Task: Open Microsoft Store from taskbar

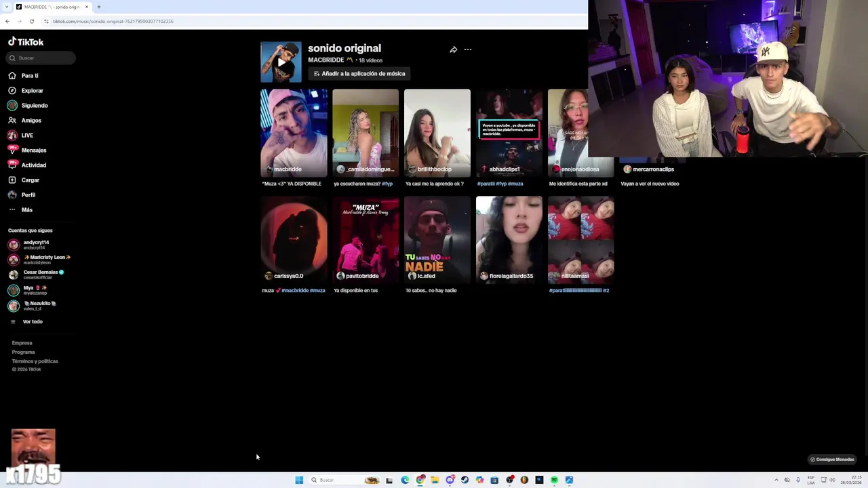Action: [494, 480]
